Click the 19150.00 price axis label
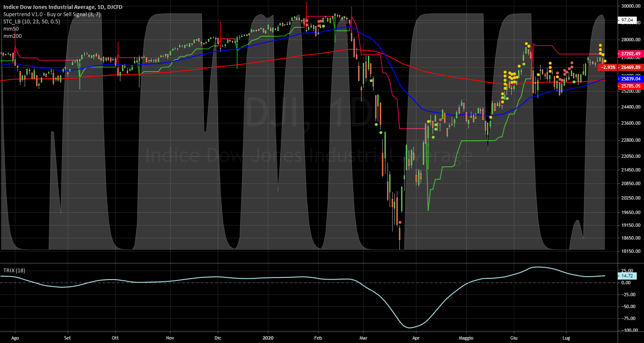The width and height of the screenshot is (644, 343). [630, 225]
